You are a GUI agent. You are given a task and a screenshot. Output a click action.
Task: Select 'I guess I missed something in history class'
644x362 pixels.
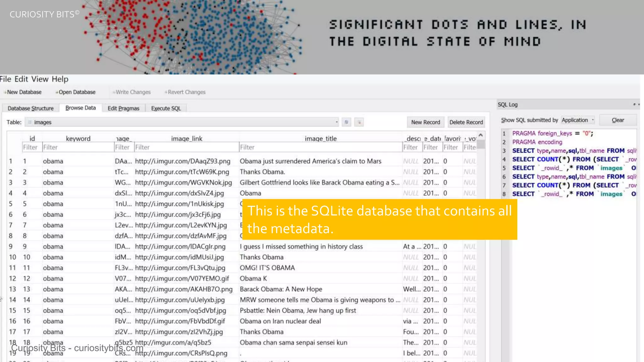coord(301,247)
